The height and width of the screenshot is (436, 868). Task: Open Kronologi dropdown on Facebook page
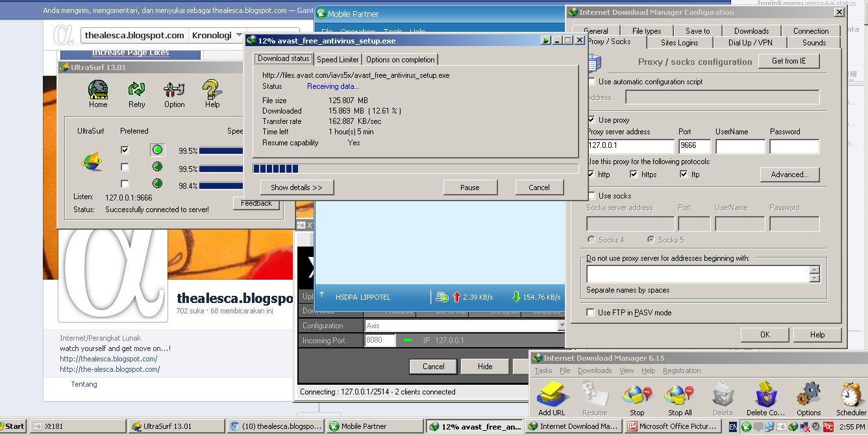[217, 36]
